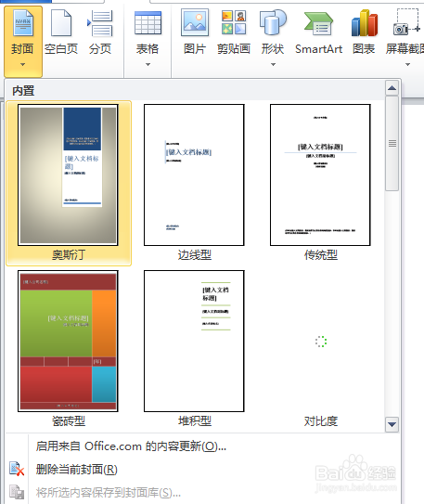Click the gallery scrollbar thumb

(392, 143)
